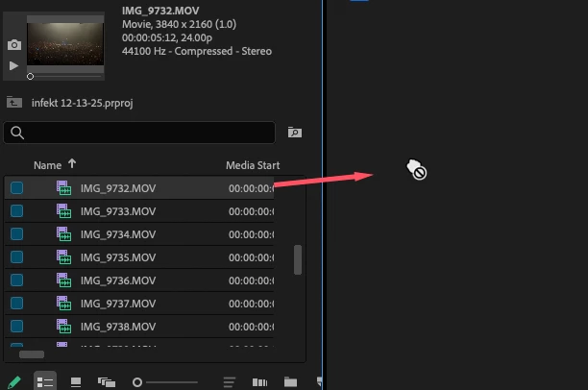Select the file name IMG_9732.MOV
Screen dimensions: 588x390
118,188
